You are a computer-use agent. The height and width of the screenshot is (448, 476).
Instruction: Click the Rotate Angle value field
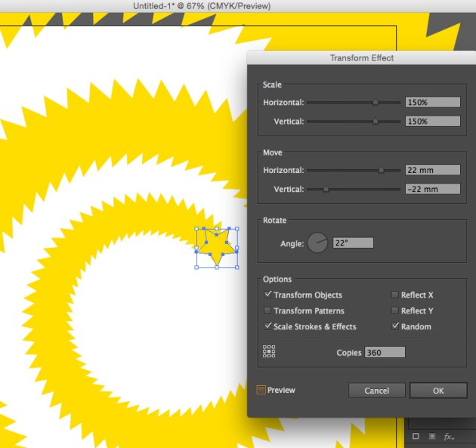click(x=353, y=243)
